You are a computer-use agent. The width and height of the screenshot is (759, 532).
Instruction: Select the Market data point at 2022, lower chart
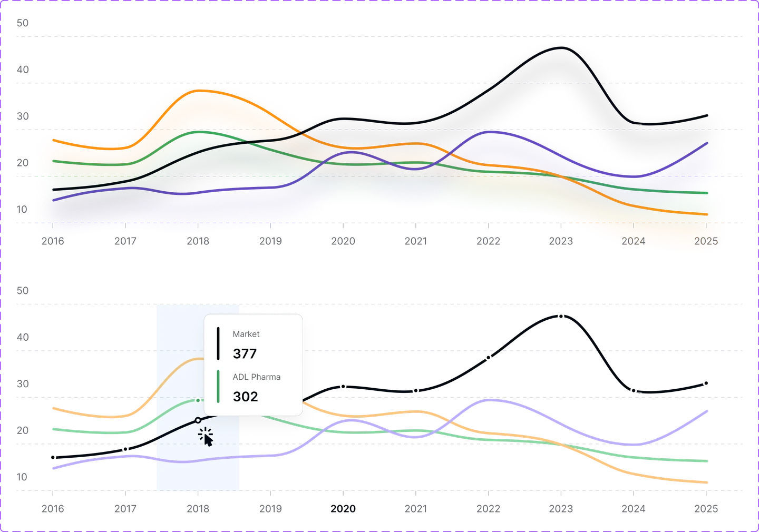pos(488,358)
